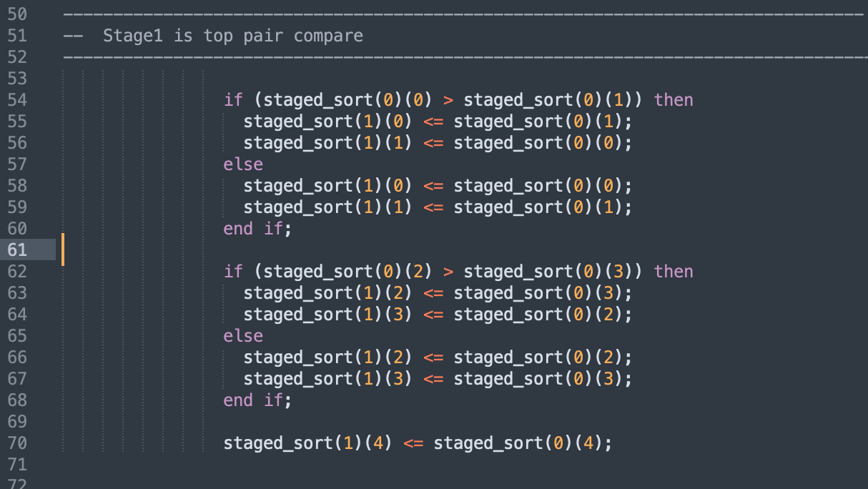Click the "then" keyword on line 62

pos(674,272)
